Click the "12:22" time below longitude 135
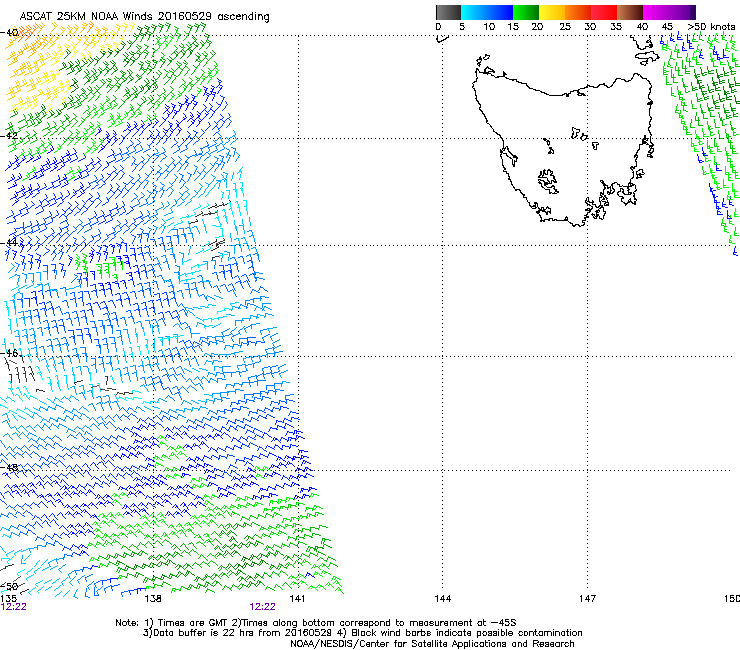The height and width of the screenshot is (650, 740). tap(14, 607)
